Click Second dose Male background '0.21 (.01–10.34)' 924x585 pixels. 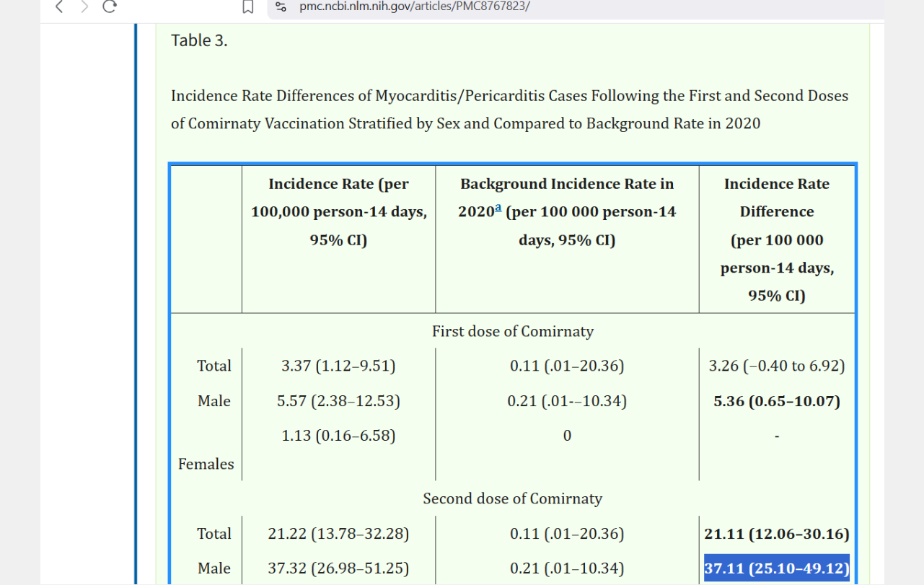(567, 568)
